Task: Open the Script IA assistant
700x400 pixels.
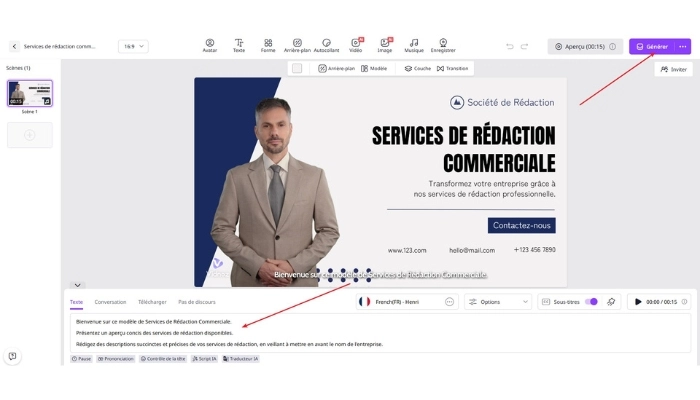Action: 204,358
